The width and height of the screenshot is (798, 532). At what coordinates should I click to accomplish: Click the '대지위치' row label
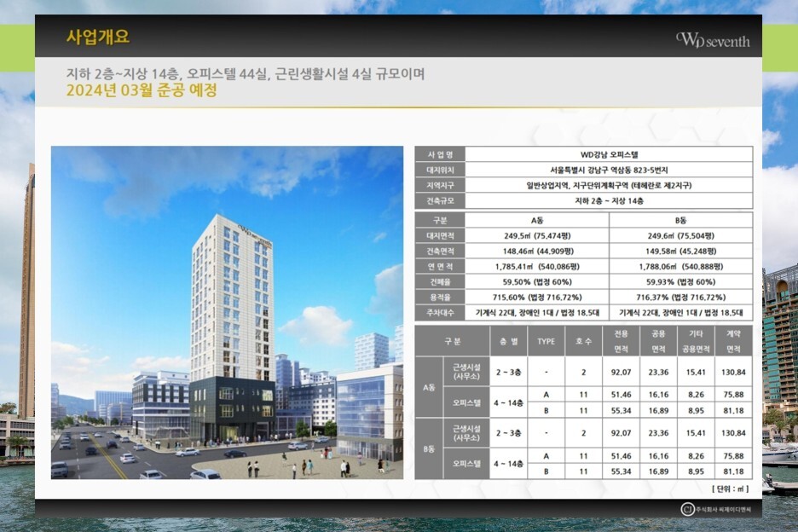pos(440,170)
